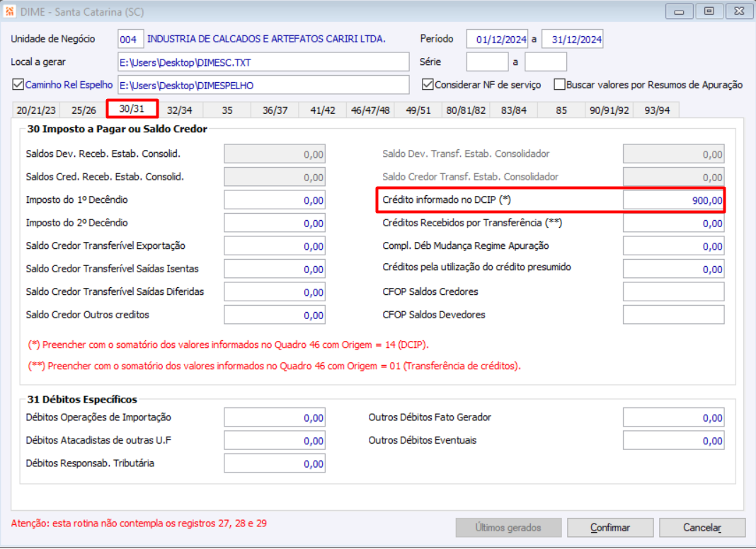756x549 pixels.
Task: Select the 80/81/82 tab
Action: tap(466, 110)
